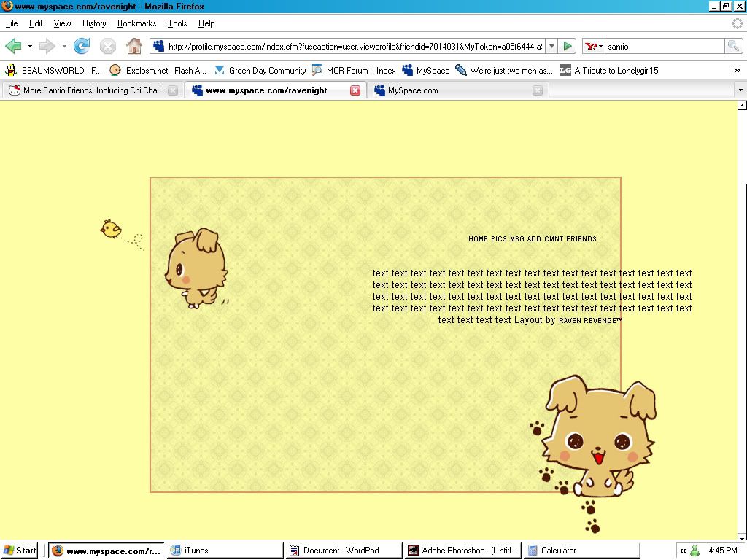Image resolution: width=747 pixels, height=560 pixels.
Task: Click the Stop loading icon
Action: coord(108,47)
